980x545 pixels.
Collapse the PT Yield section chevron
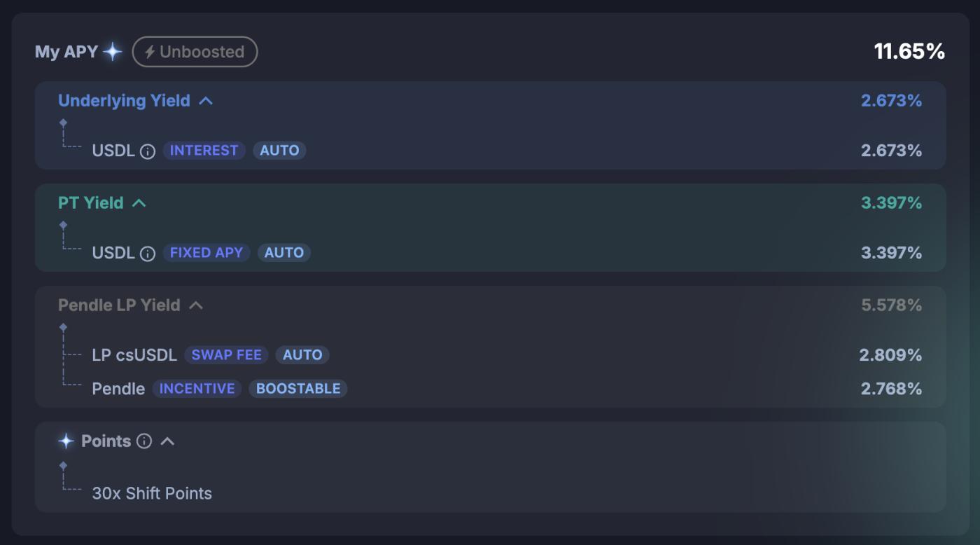coord(139,203)
